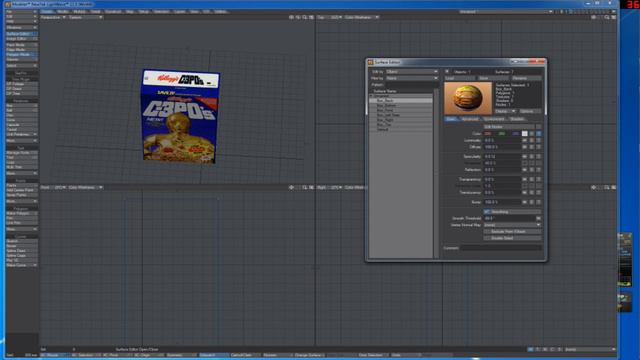Click the Edit Nodes button

[509, 127]
